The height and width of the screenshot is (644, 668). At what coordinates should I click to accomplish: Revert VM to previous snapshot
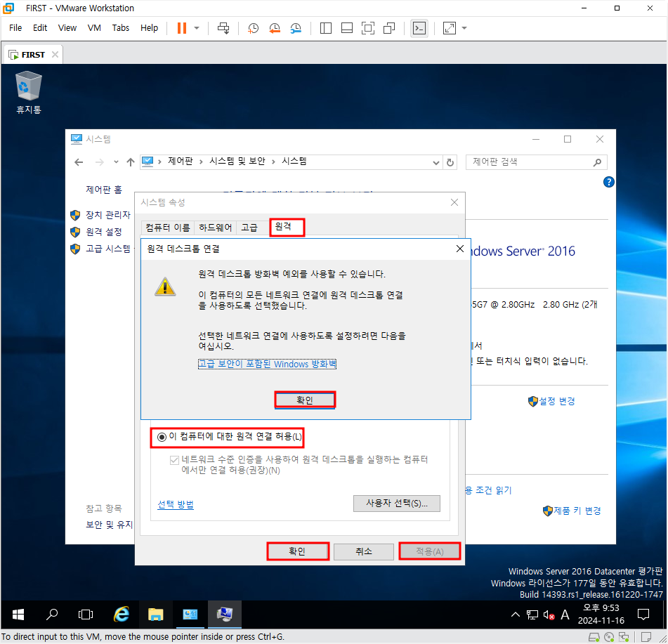275,28
